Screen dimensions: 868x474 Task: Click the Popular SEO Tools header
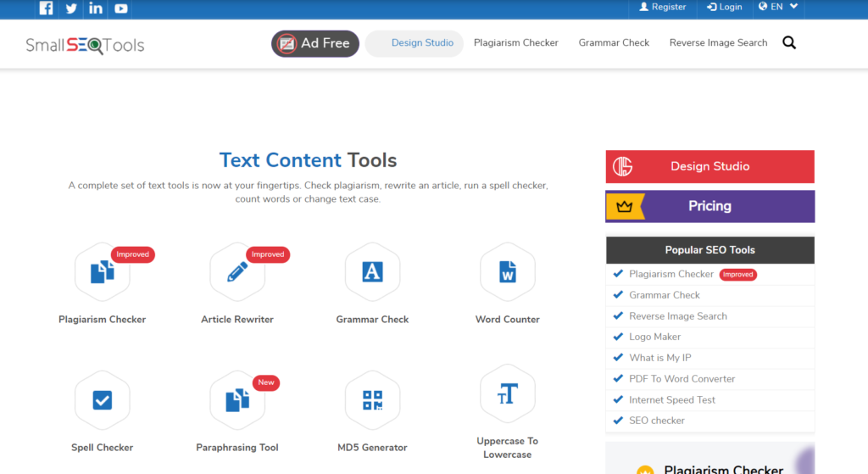(709, 250)
